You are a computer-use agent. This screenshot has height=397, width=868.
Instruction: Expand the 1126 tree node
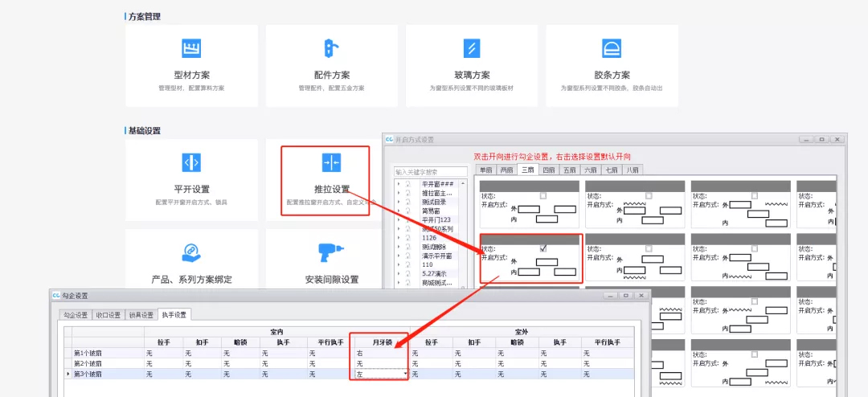(x=399, y=238)
